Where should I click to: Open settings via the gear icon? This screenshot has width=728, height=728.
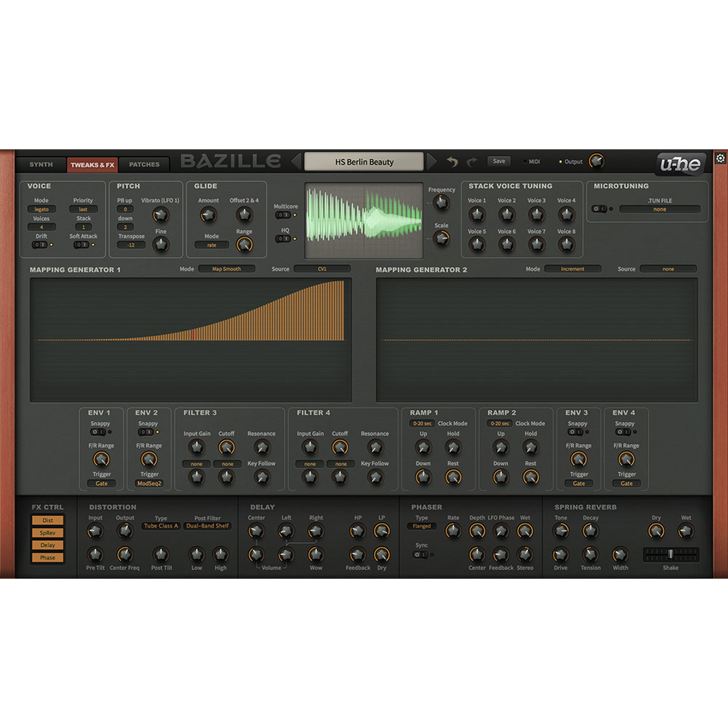pyautogui.click(x=720, y=158)
